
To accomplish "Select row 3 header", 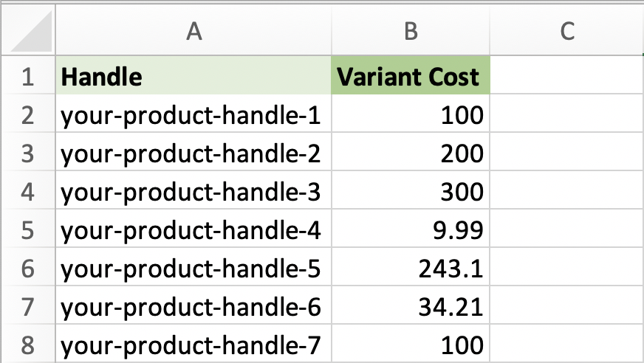I will click(x=28, y=152).
